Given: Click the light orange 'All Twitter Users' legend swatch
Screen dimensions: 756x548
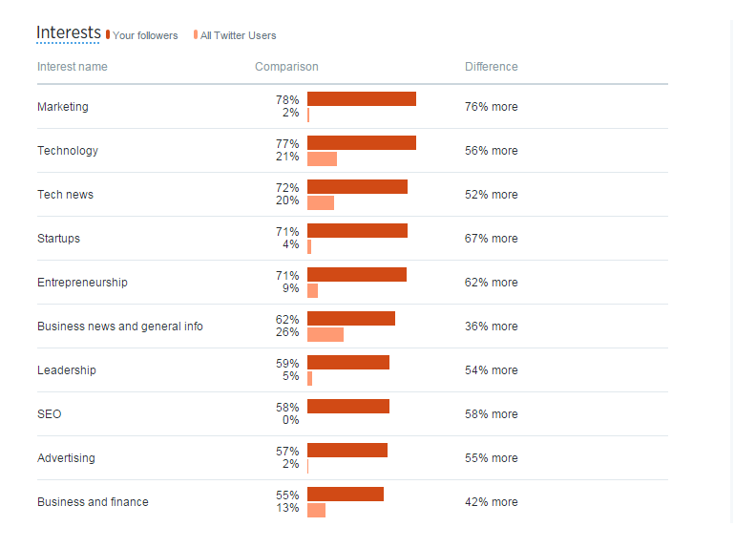Looking at the screenshot, I should 196,34.
